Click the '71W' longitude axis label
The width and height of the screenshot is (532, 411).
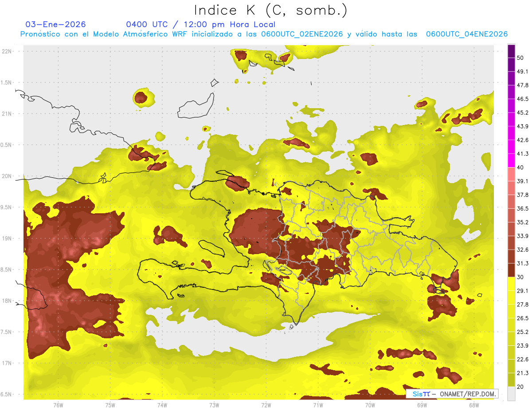pyautogui.click(x=318, y=405)
